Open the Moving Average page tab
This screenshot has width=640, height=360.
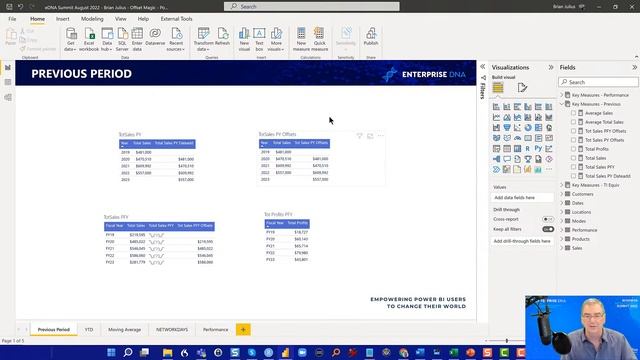tap(124, 329)
